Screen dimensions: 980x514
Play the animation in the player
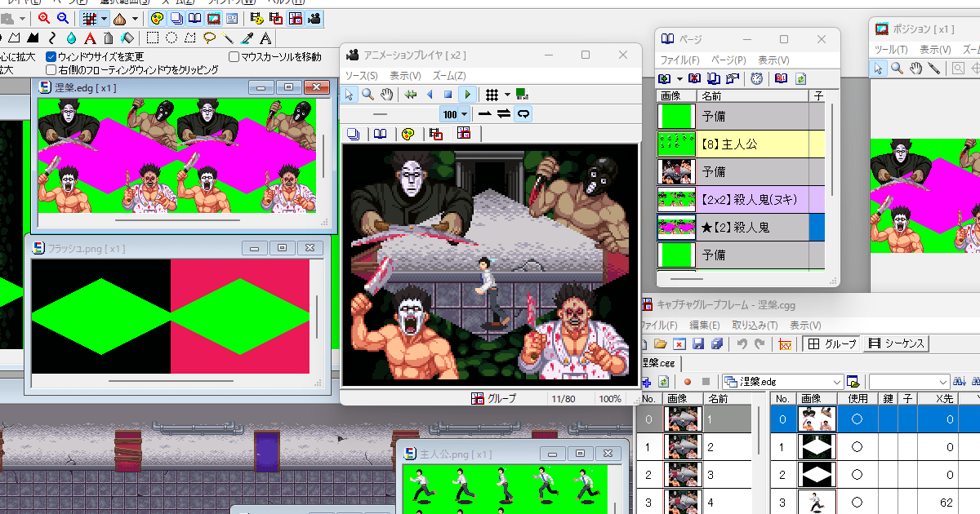467,95
